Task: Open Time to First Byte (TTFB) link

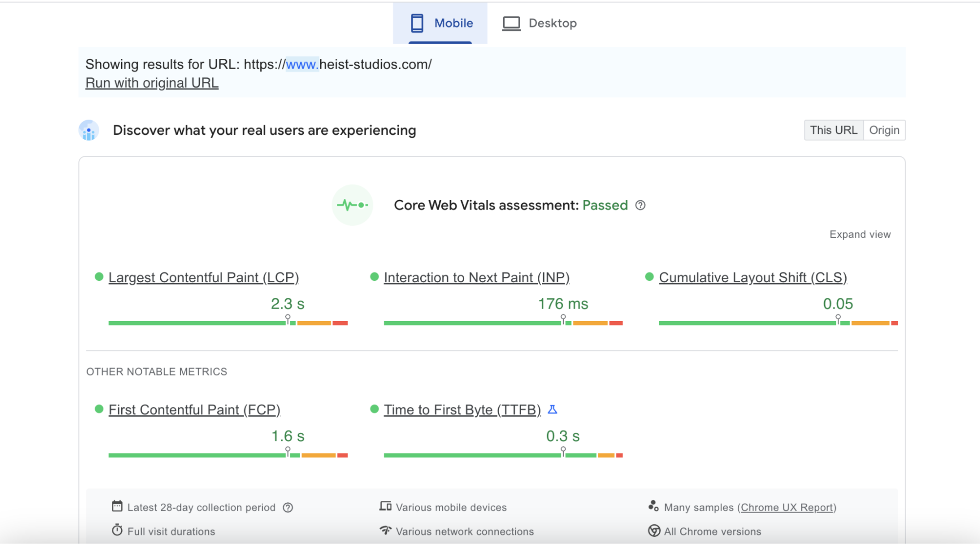Action: pos(462,410)
